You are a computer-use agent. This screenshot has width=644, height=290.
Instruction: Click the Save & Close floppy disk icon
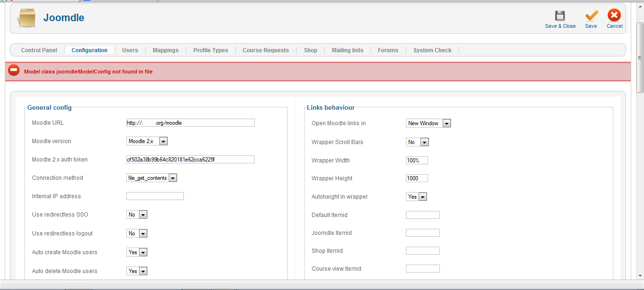560,16
